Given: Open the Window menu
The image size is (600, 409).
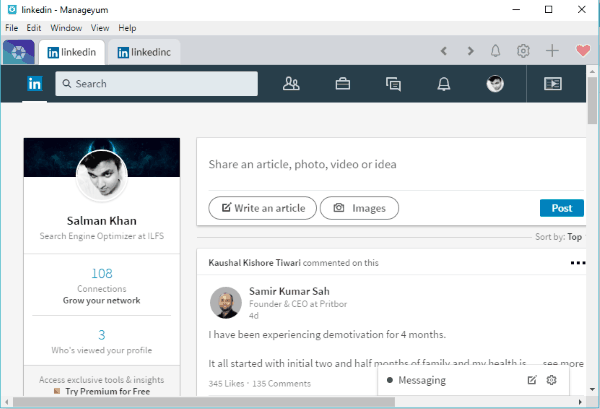Looking at the screenshot, I should tap(66, 28).
